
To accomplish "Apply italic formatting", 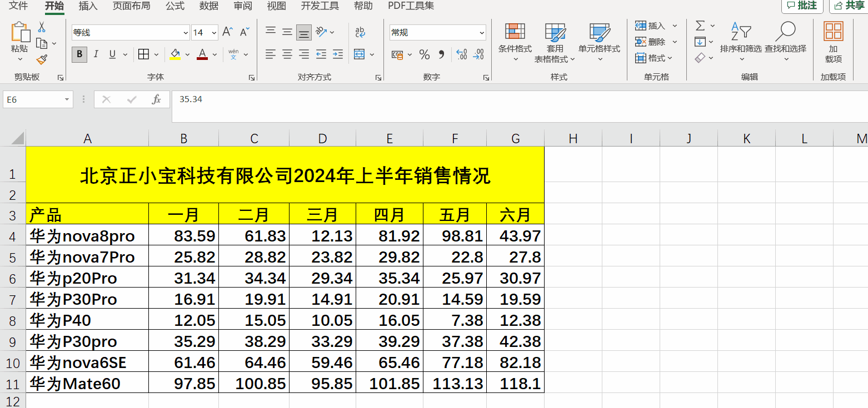I will point(96,54).
